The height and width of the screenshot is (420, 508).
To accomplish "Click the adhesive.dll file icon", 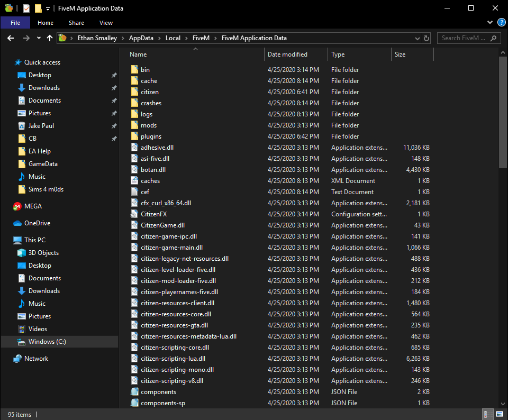I will [134, 148].
